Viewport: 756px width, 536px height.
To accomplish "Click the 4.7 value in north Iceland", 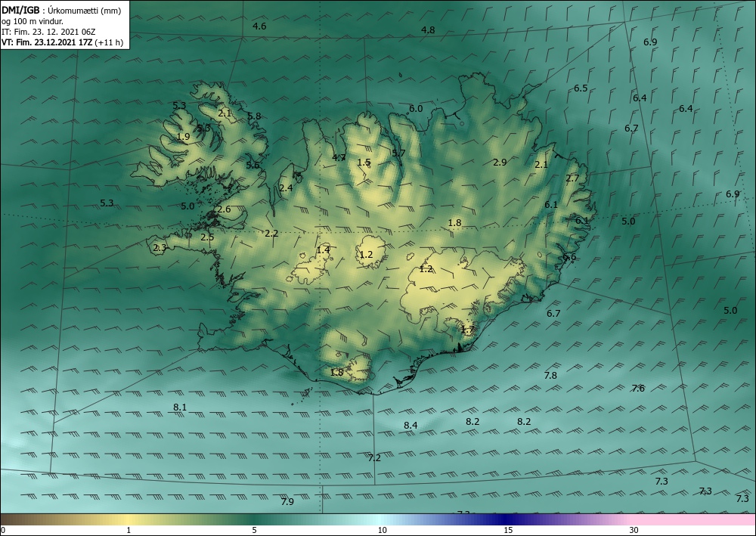I will pos(339,157).
